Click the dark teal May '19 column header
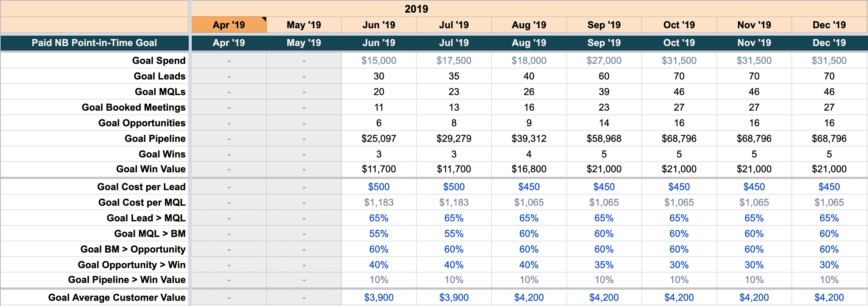Screen dimensions: 868x306 pyautogui.click(x=304, y=43)
